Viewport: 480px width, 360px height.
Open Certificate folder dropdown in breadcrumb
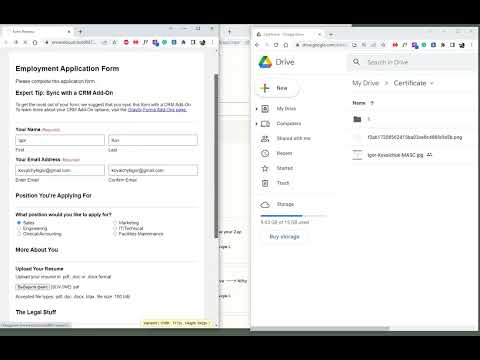[432, 83]
